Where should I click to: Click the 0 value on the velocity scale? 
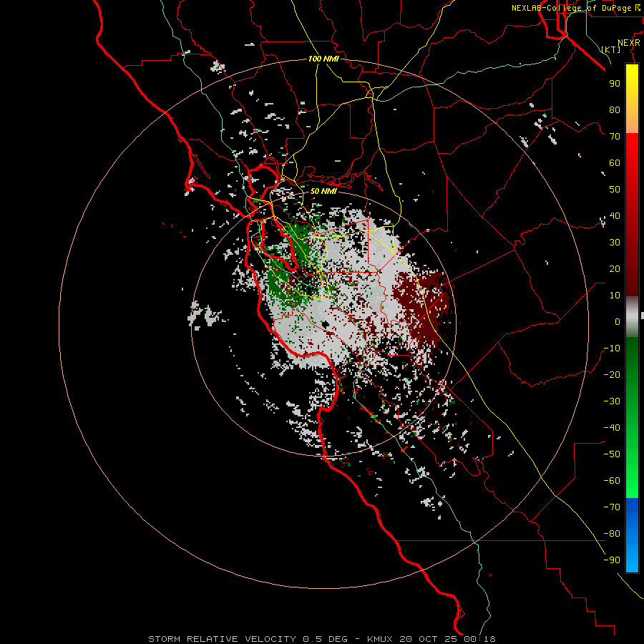point(618,321)
